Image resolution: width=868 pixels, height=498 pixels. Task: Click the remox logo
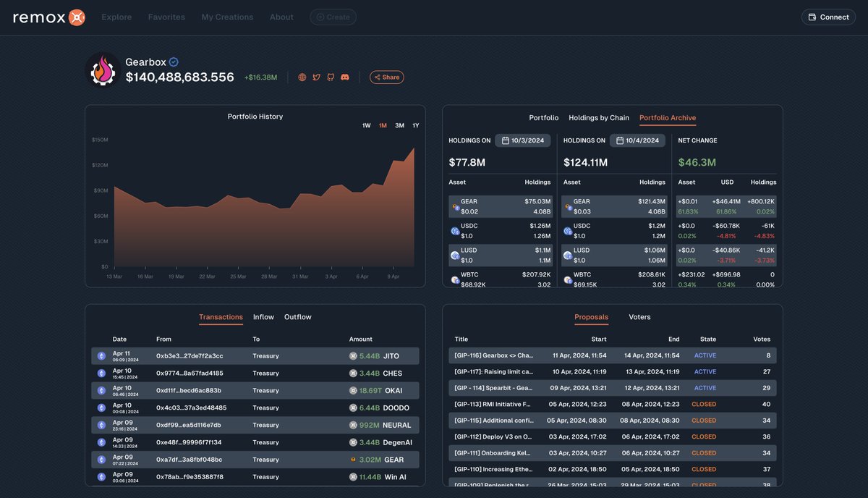(49, 17)
